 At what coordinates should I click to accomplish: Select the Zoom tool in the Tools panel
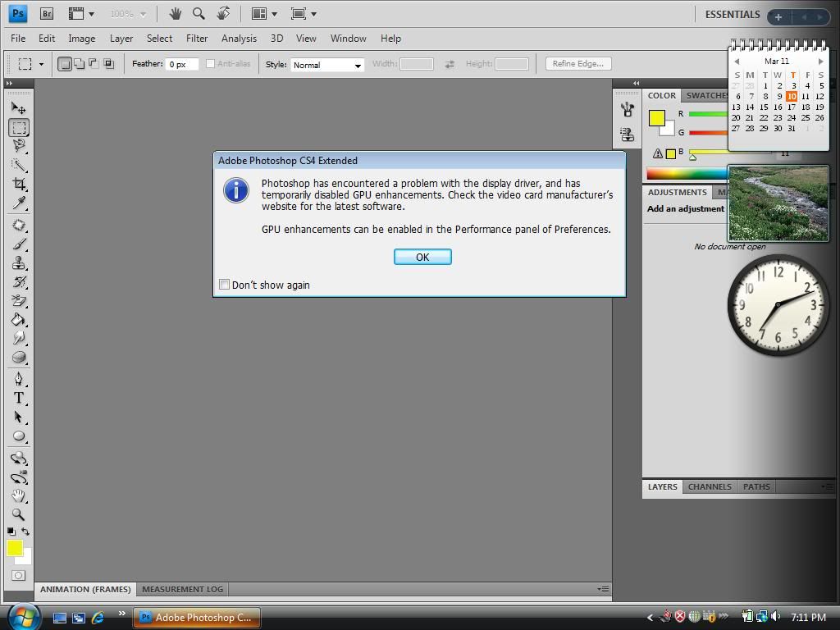[x=19, y=515]
